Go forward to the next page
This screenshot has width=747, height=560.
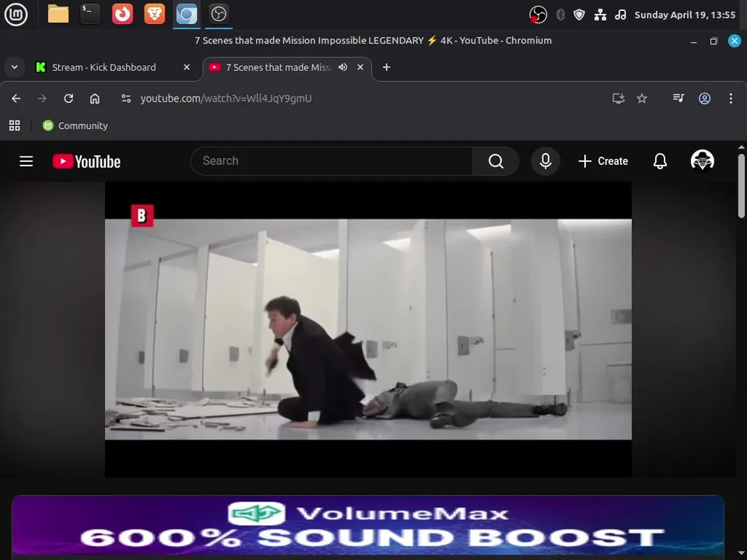42,99
